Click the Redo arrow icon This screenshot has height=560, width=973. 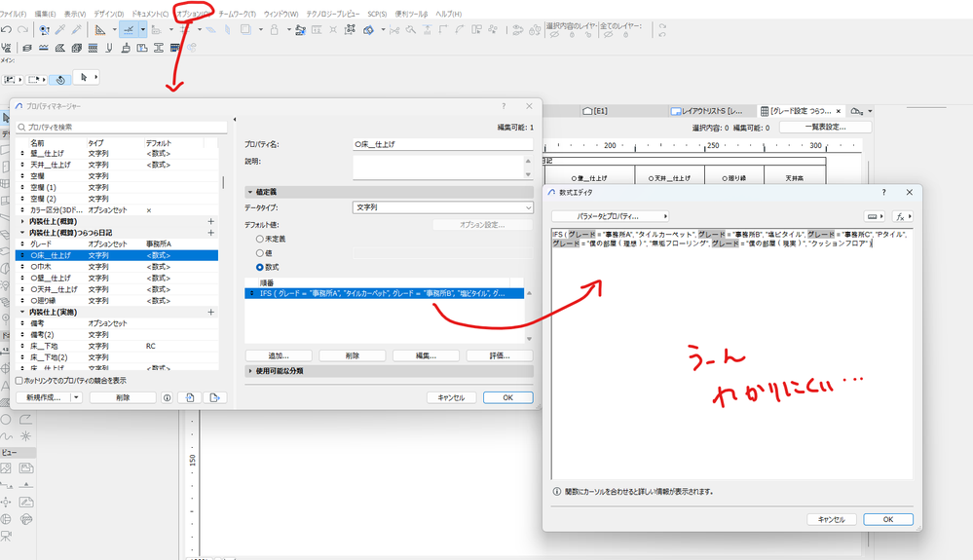click(23, 29)
